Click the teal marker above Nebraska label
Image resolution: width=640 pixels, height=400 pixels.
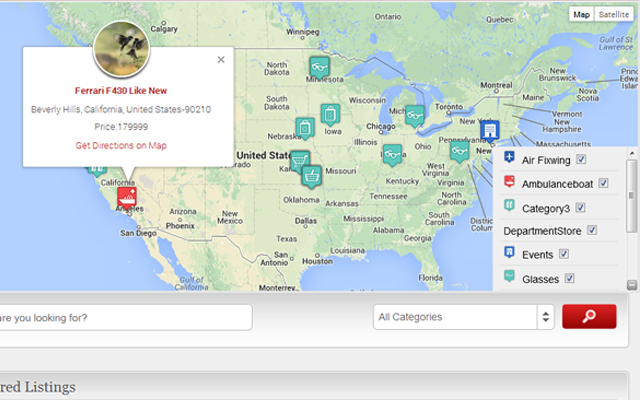click(x=305, y=129)
